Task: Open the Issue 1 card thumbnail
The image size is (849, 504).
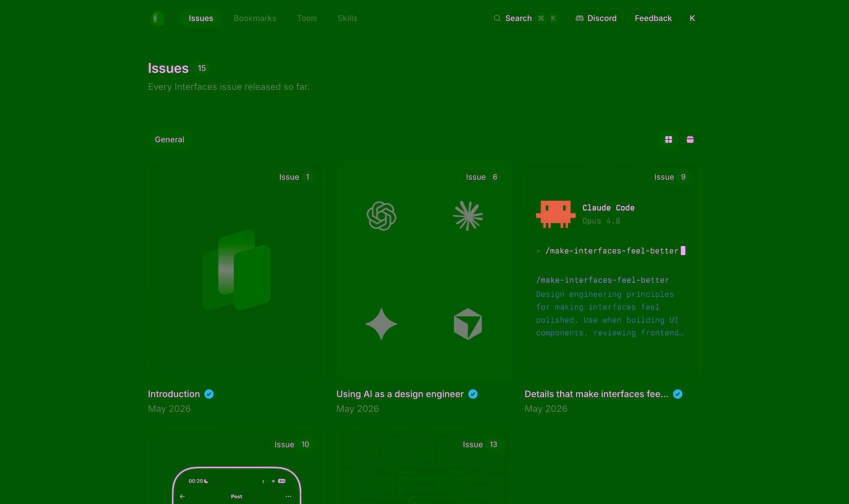Action: pyautogui.click(x=236, y=269)
